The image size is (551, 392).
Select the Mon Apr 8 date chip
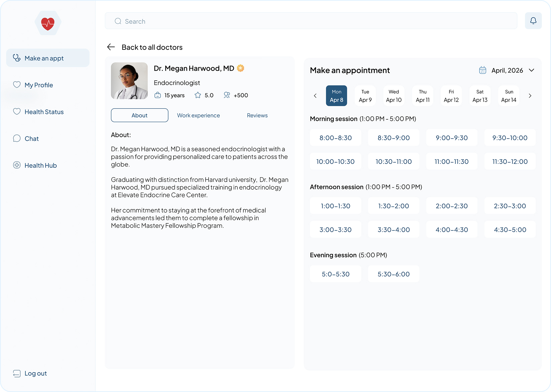[x=336, y=96]
